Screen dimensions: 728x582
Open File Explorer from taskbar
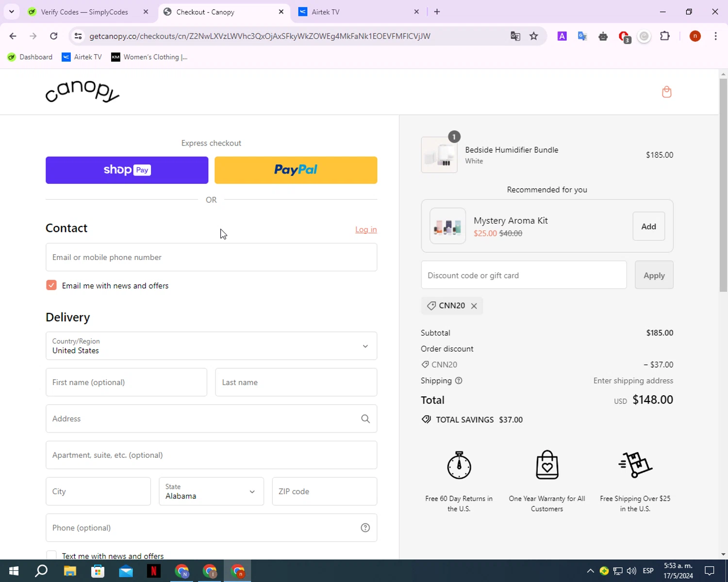[x=70, y=571]
